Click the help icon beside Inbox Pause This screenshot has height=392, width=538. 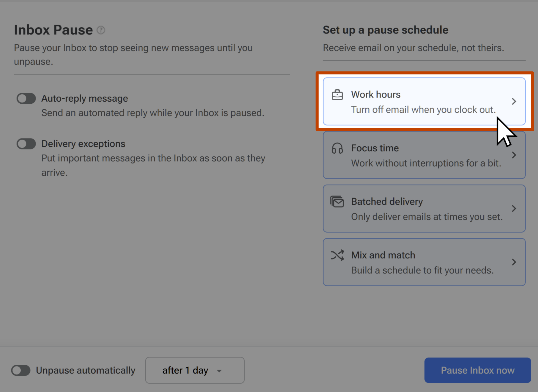click(x=101, y=30)
